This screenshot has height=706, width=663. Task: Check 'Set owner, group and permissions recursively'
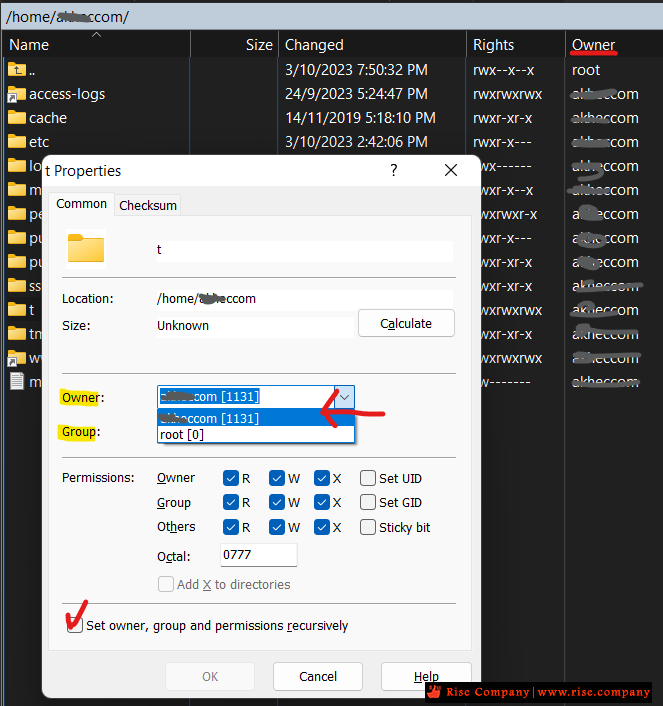(75, 625)
